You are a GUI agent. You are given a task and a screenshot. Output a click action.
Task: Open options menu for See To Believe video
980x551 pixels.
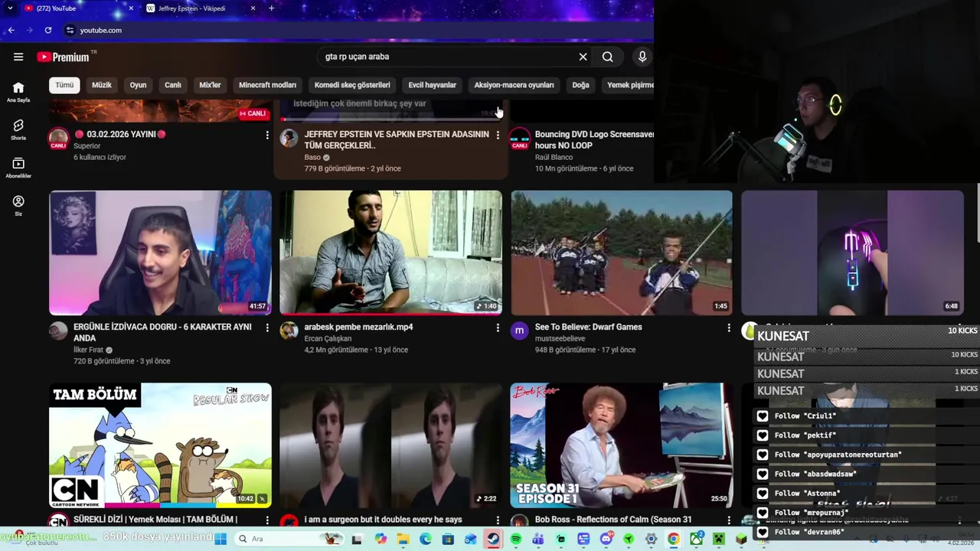click(728, 328)
